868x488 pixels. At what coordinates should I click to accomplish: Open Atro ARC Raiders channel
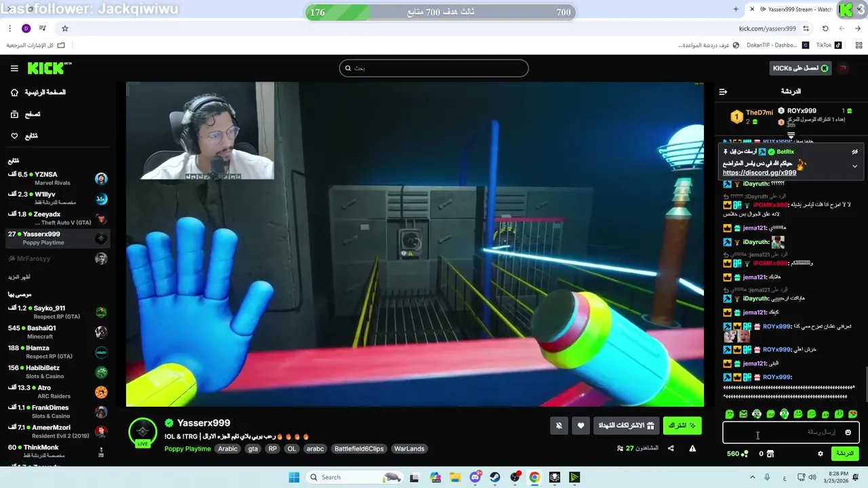[x=57, y=392]
